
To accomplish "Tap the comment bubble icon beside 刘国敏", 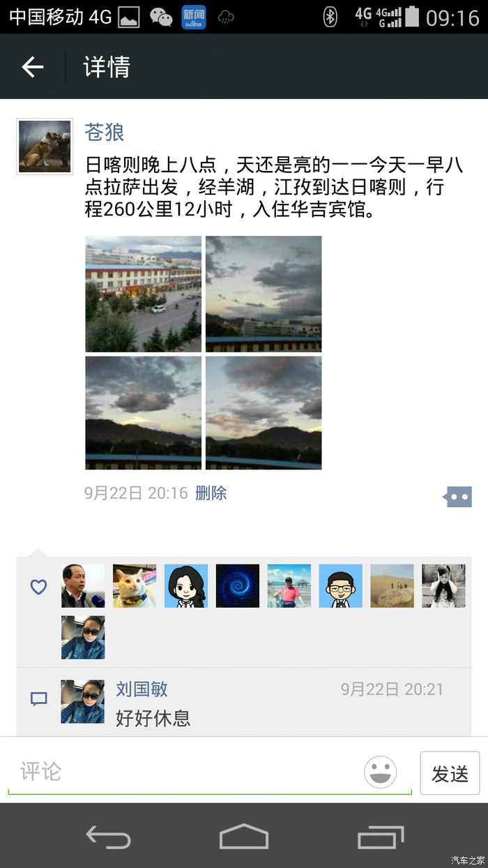I will 39,698.
